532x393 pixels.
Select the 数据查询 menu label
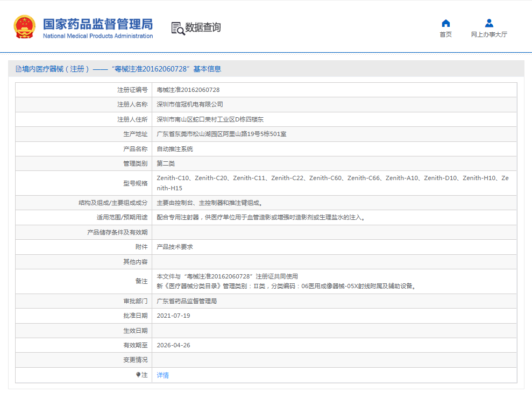tap(202, 28)
